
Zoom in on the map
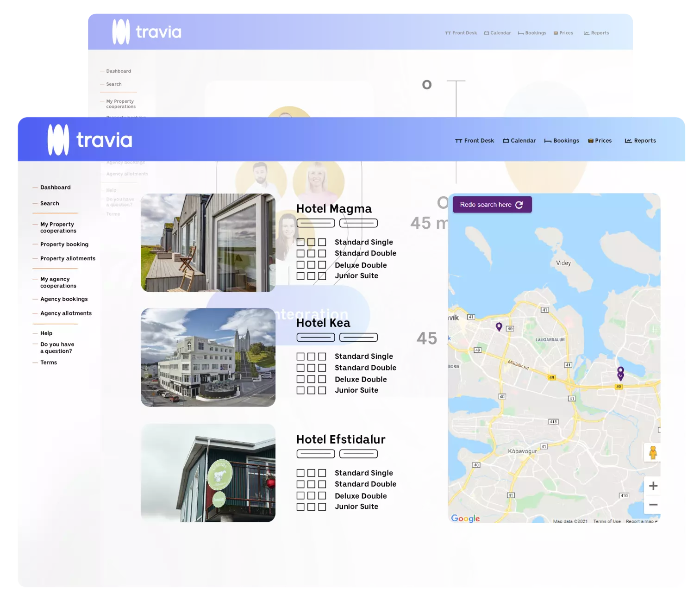point(653,486)
